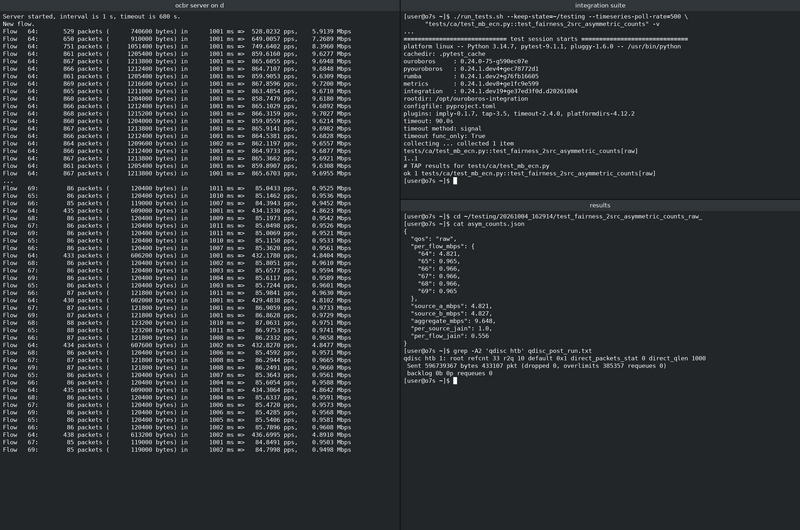Click the row with 4.8404 Mbps
This screenshot has width=800, height=530.
coord(177,256)
